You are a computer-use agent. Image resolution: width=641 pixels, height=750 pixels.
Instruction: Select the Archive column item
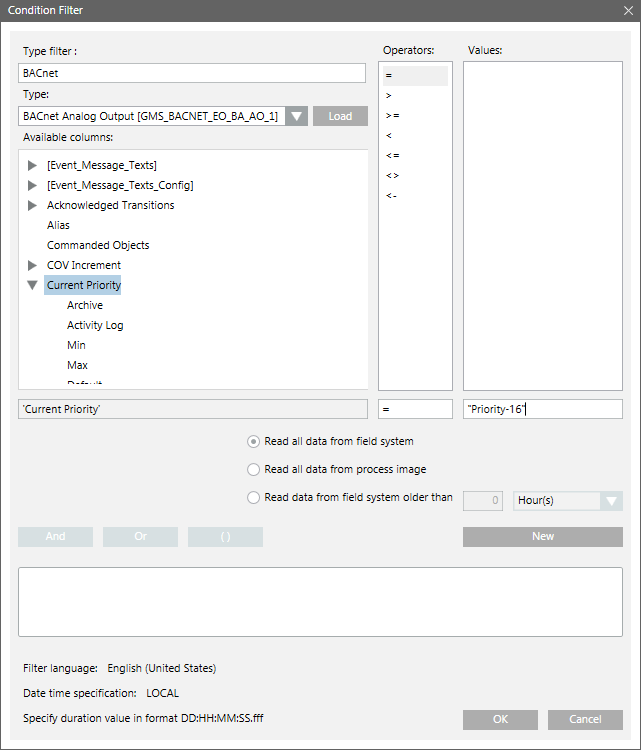[85, 305]
